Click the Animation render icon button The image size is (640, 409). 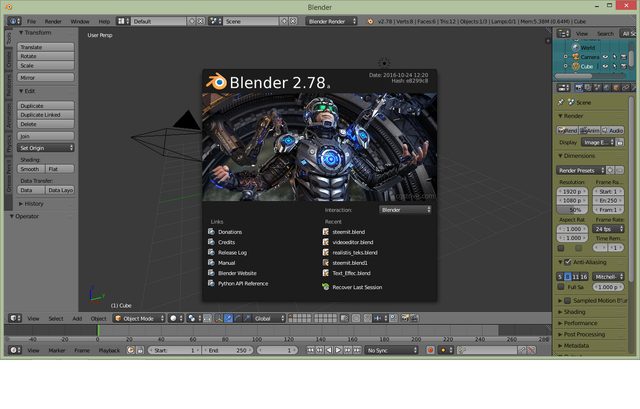pyautogui.click(x=590, y=130)
